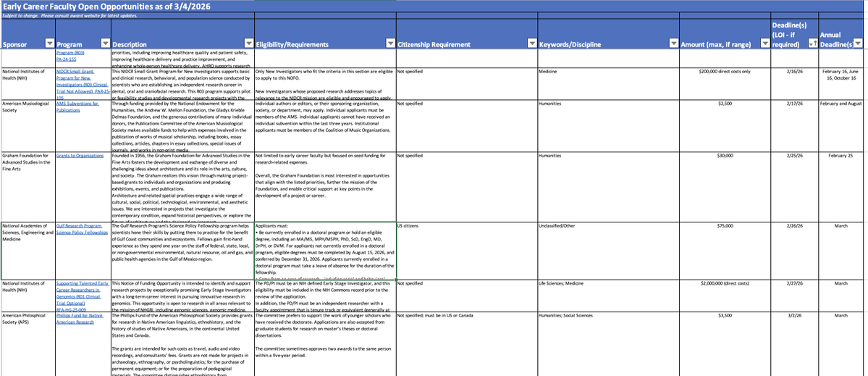Screen dimensions: 868x376
Task: Select the 'Only New Investigators' eligibility cell
Action: [325, 83]
